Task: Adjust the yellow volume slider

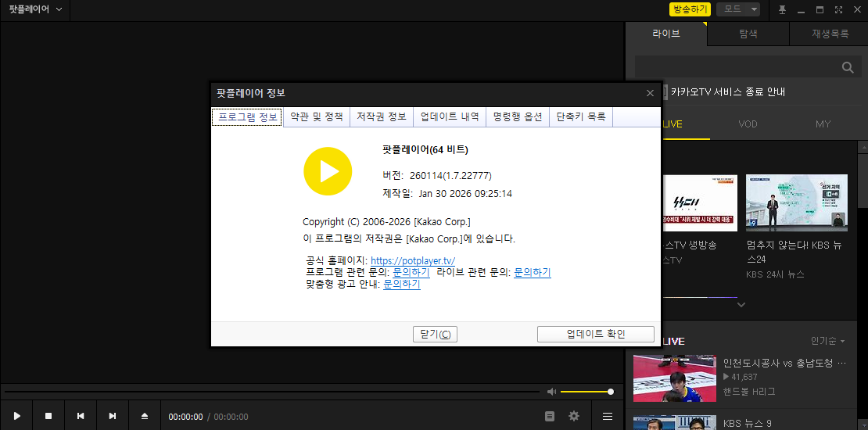Action: point(586,392)
